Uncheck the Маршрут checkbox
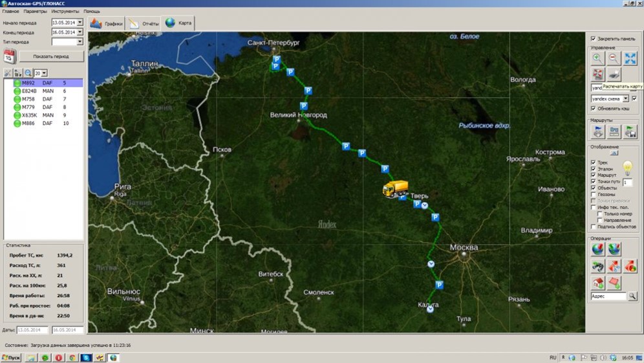 tap(593, 175)
